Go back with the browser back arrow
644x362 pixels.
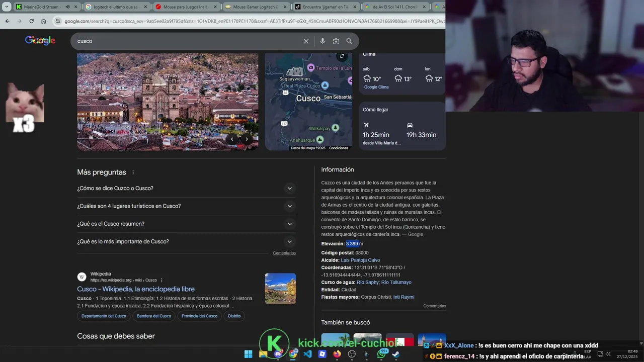(x=7, y=21)
